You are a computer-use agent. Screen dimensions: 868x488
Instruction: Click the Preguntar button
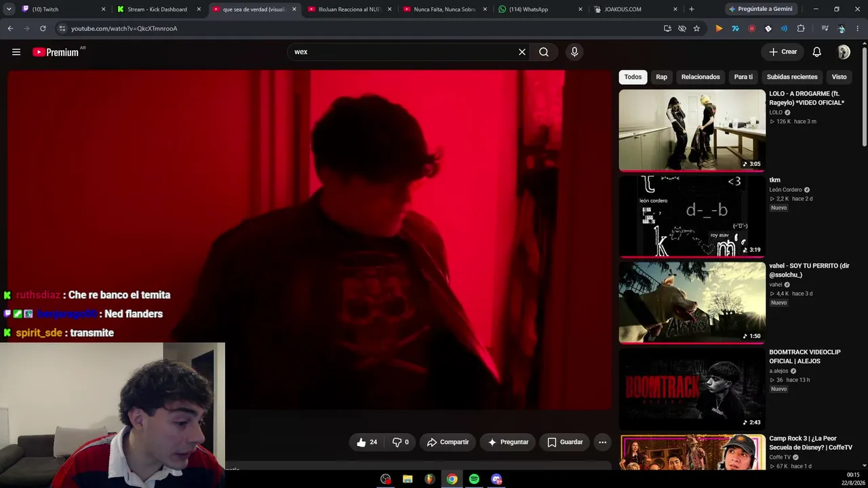tap(508, 442)
